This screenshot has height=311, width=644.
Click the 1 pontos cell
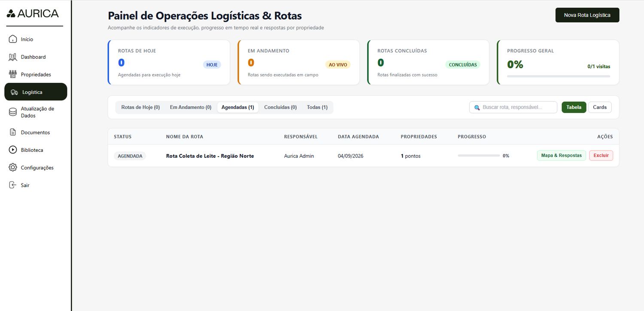tap(411, 156)
